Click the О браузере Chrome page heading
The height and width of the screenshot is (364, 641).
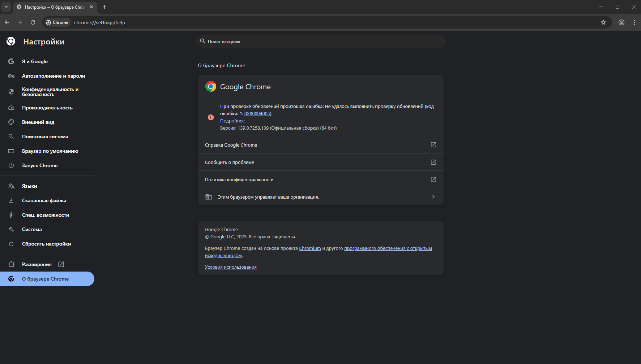tap(221, 65)
